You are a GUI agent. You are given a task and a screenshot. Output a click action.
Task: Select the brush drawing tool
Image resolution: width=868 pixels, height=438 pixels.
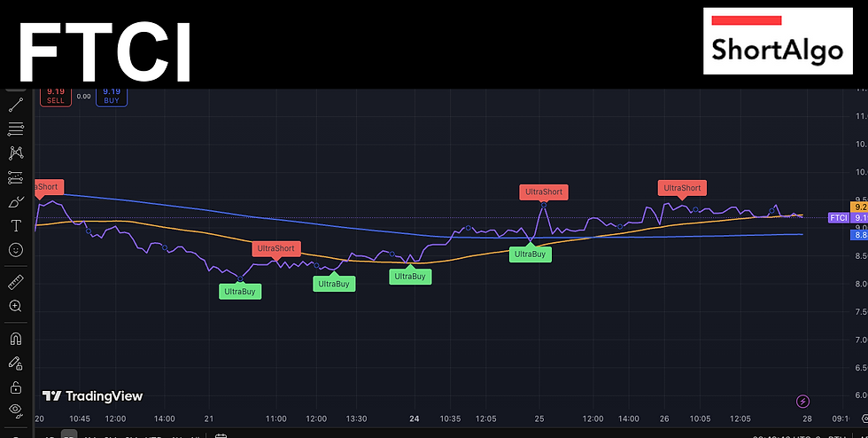pos(16,202)
